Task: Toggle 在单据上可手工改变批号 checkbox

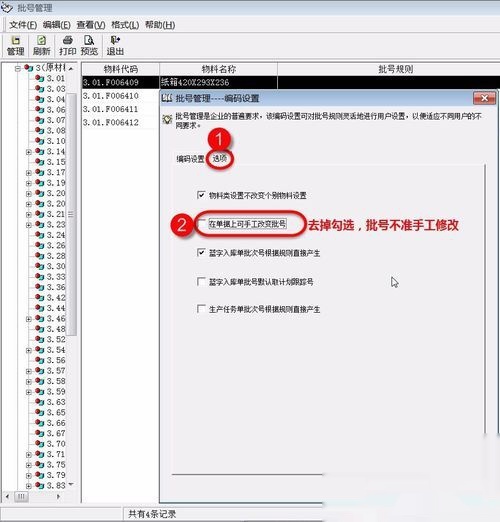Action: point(201,223)
